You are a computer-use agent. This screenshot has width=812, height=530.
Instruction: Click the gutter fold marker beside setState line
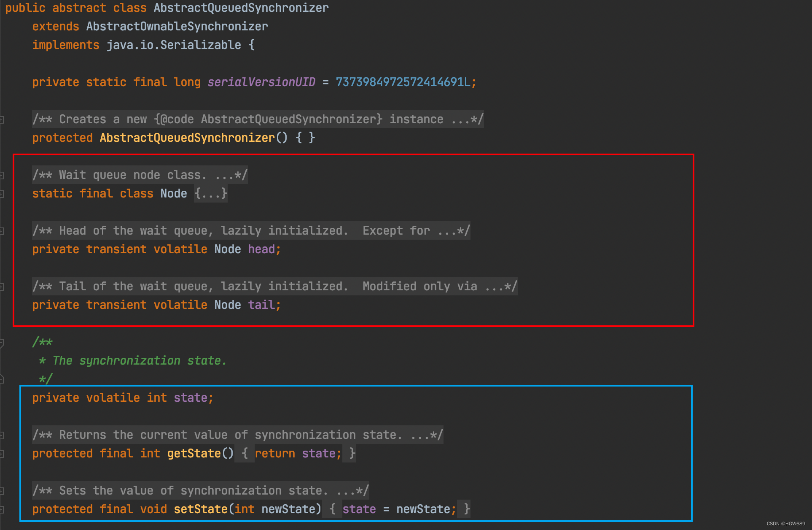pos(2,509)
